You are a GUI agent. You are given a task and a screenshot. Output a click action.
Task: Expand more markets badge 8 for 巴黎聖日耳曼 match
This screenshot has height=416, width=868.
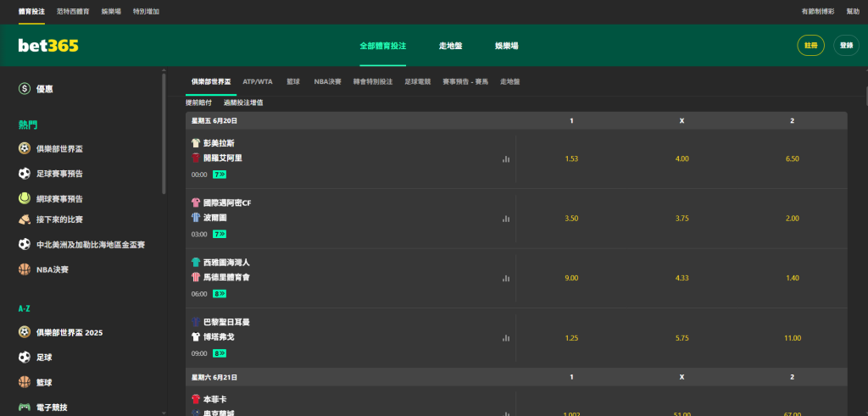coord(220,353)
